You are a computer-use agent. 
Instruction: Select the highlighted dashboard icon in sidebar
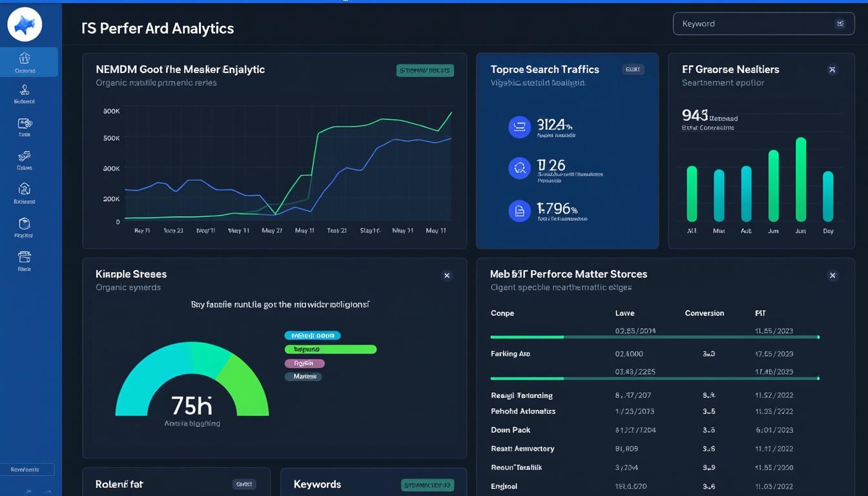[24, 61]
